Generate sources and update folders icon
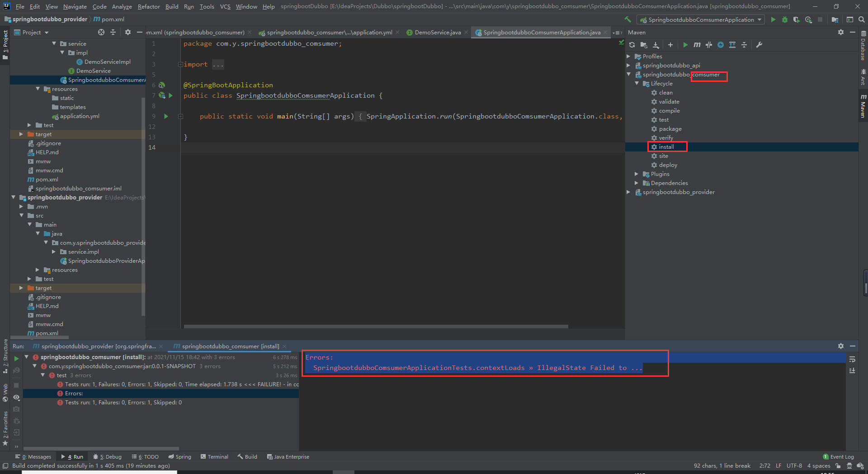 (644, 45)
